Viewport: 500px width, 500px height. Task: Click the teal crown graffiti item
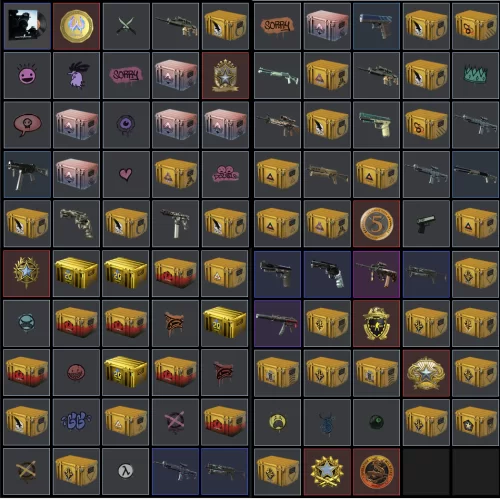tap(476, 76)
